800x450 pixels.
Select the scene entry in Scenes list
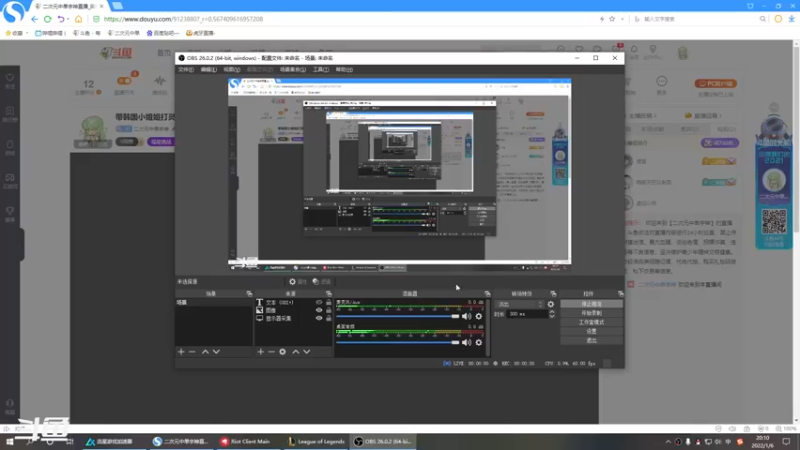click(214, 303)
